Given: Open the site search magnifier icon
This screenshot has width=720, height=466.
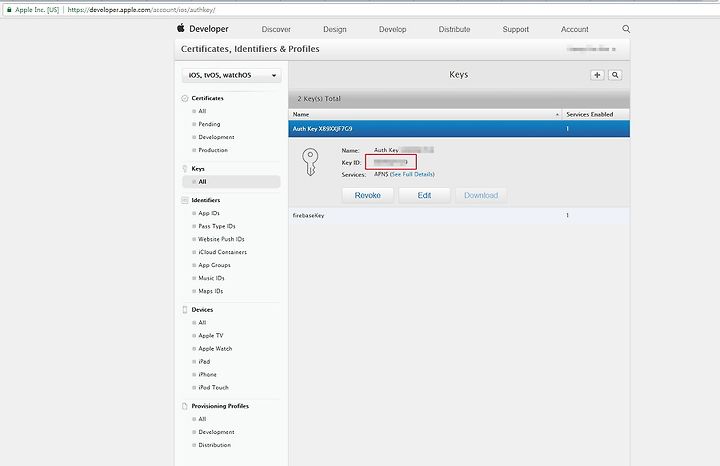Looking at the screenshot, I should click(626, 29).
